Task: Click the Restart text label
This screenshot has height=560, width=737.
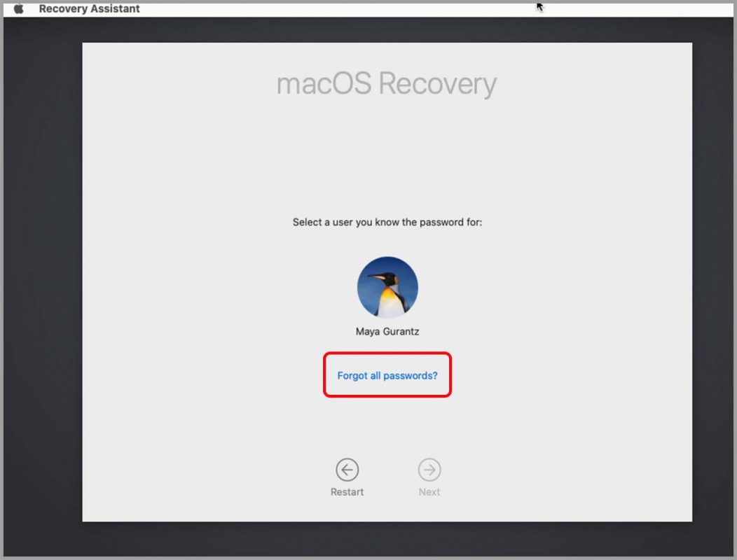Action: pos(347,492)
